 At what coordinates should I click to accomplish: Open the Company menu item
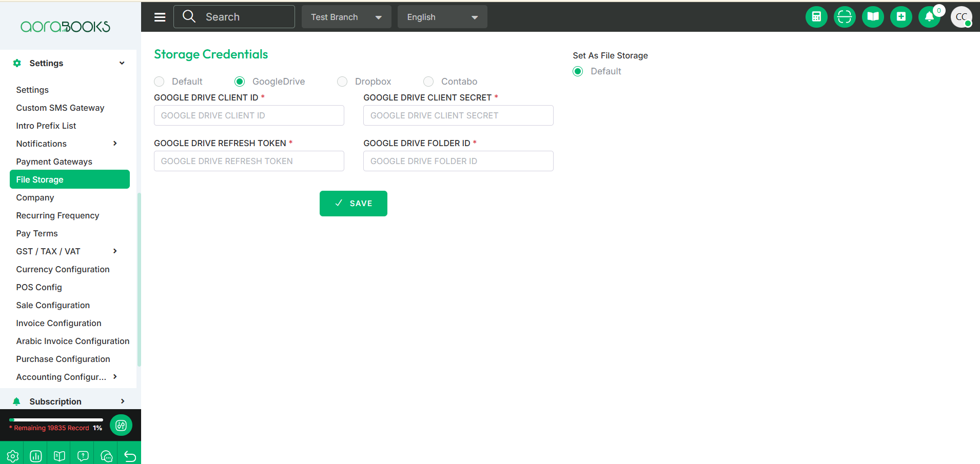[x=35, y=197]
